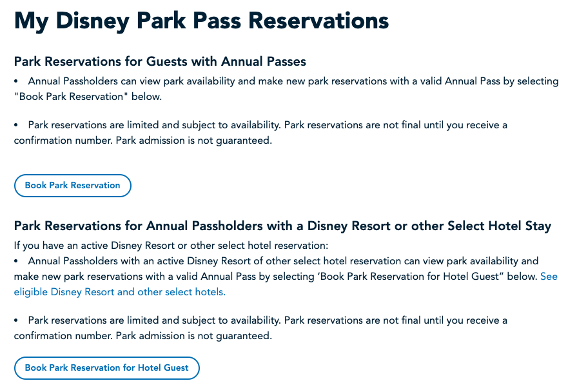The image size is (577, 392).
Task: Select the Park Reservations for Guests with Annual Passes heading
Action: [x=160, y=62]
